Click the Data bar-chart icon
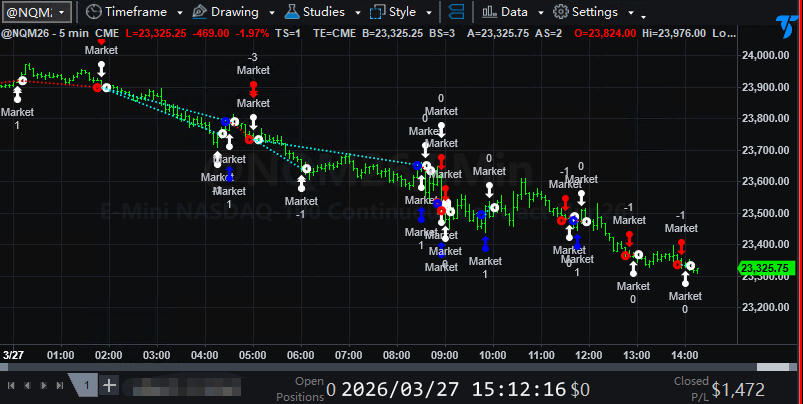 490,12
